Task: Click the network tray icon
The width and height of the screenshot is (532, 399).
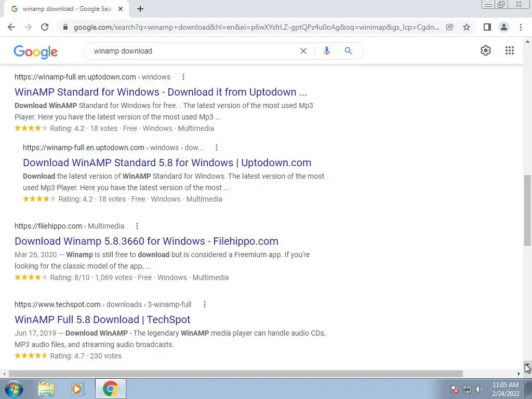Action: pos(467,389)
